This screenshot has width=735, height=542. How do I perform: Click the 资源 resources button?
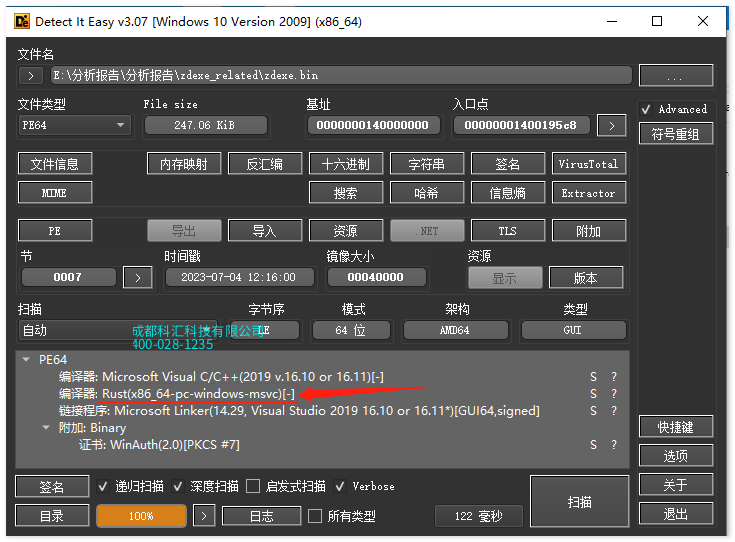(x=346, y=231)
